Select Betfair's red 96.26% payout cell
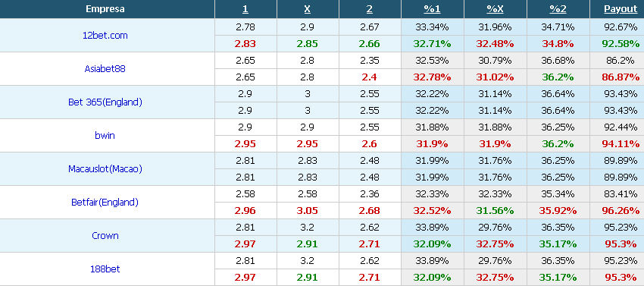Image resolution: width=644 pixels, height=286 pixels. click(621, 211)
